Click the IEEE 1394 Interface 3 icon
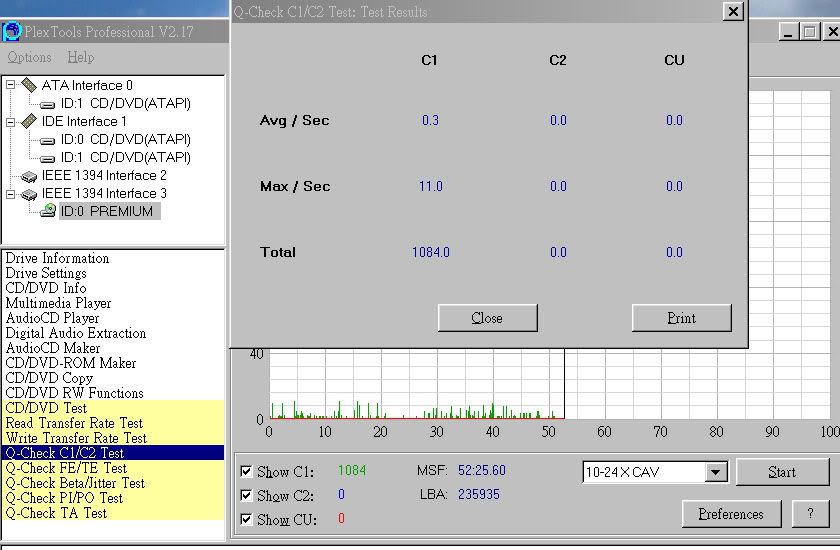The width and height of the screenshot is (840, 550). coord(29,194)
